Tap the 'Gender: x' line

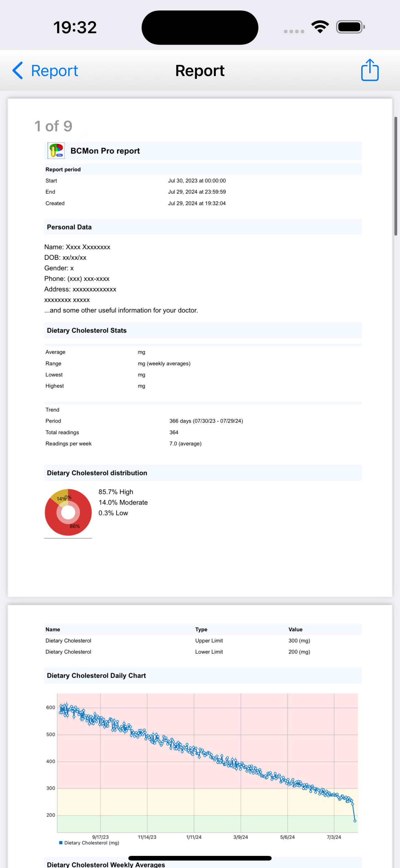point(59,268)
